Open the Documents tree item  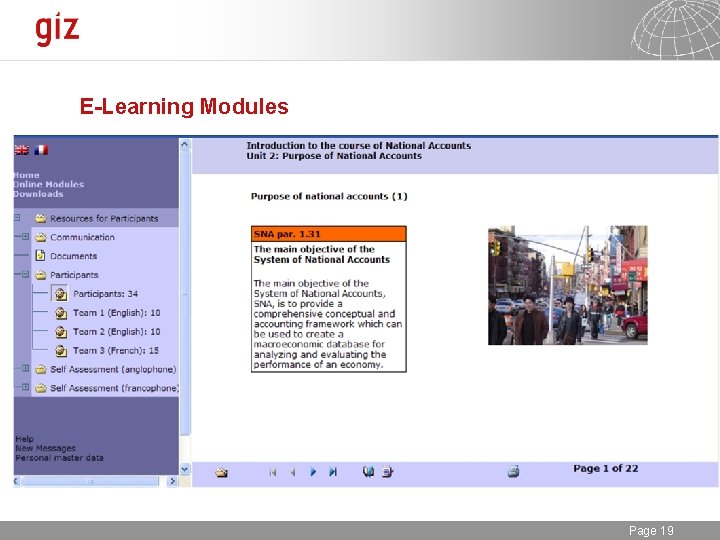tap(73, 256)
